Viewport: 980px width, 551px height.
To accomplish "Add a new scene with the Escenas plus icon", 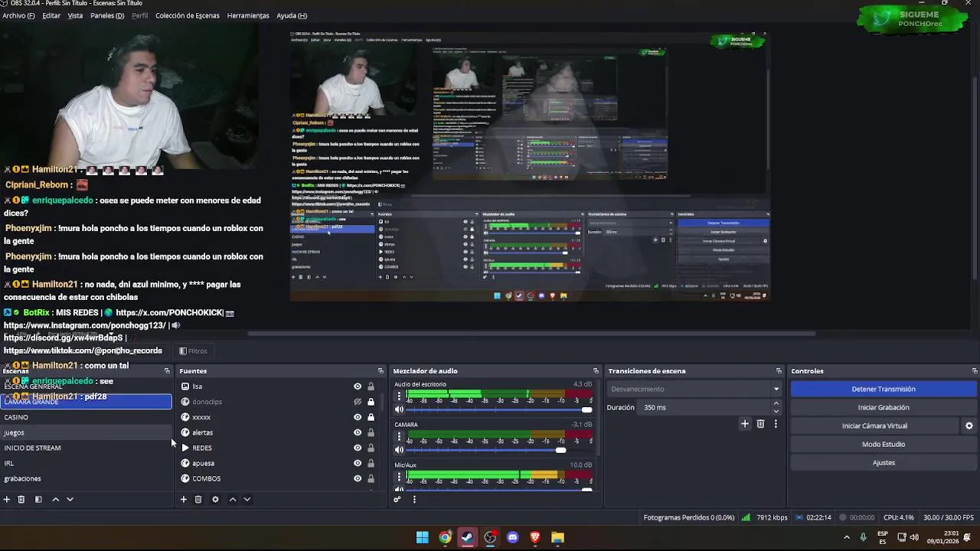I will click(x=7, y=499).
